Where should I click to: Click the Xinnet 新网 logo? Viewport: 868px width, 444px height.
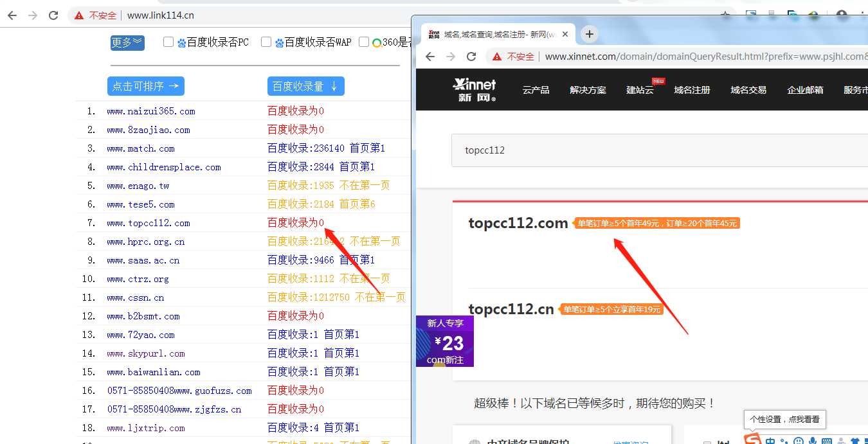(x=475, y=90)
